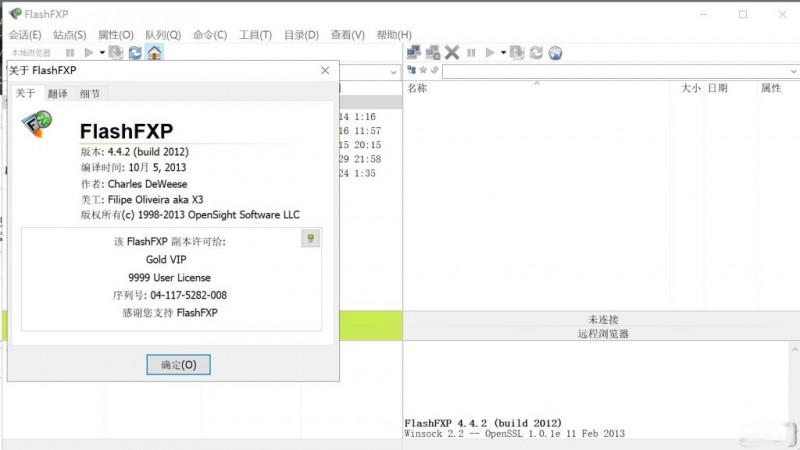800x450 pixels.
Task: Switch to the 细节 tab
Action: (x=90, y=93)
